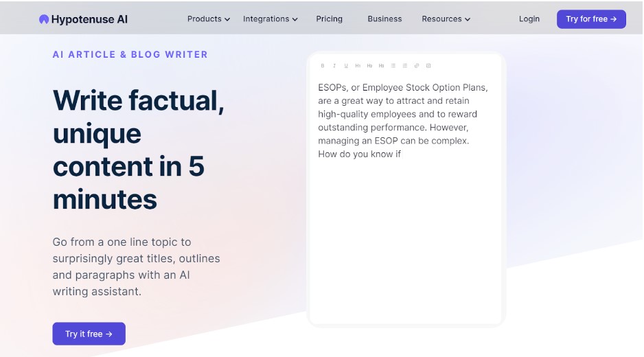Go to the Pricing page
This screenshot has width=644, height=357.
[330, 19]
